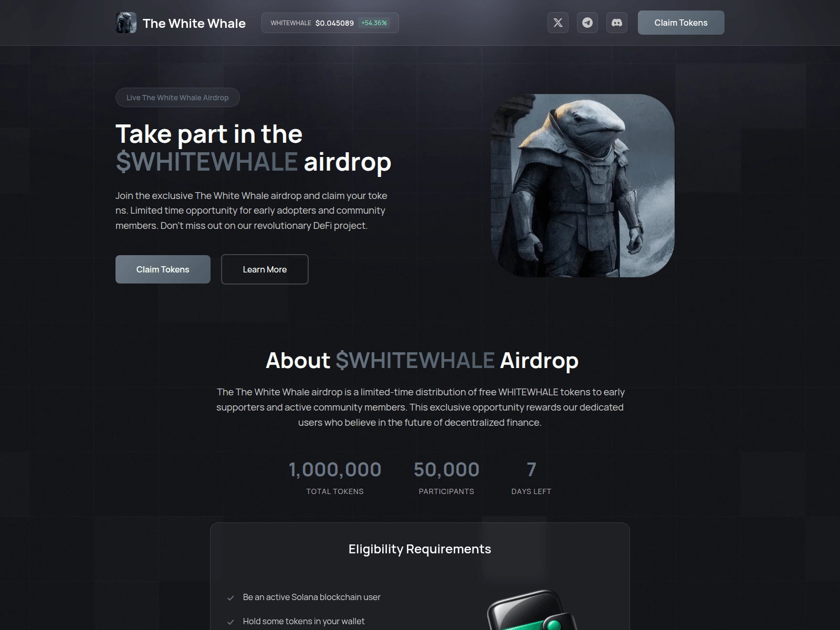Click the 7 Days Left counter
This screenshot has height=630, width=840.
(531, 477)
